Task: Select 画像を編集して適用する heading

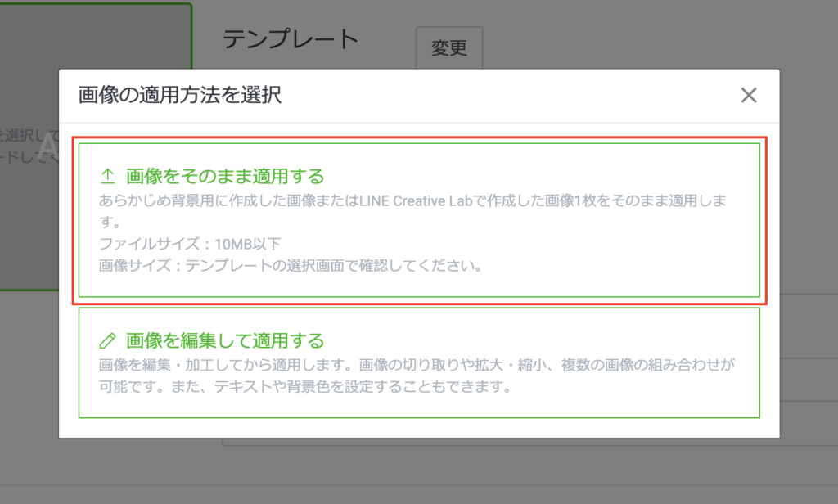Action: pos(225,340)
